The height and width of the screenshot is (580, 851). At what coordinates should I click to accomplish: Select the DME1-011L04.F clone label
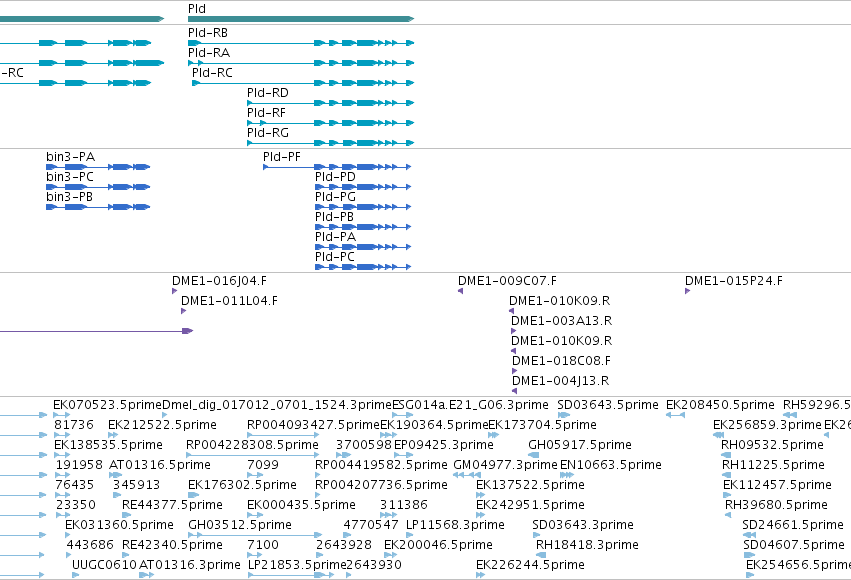pos(229,302)
